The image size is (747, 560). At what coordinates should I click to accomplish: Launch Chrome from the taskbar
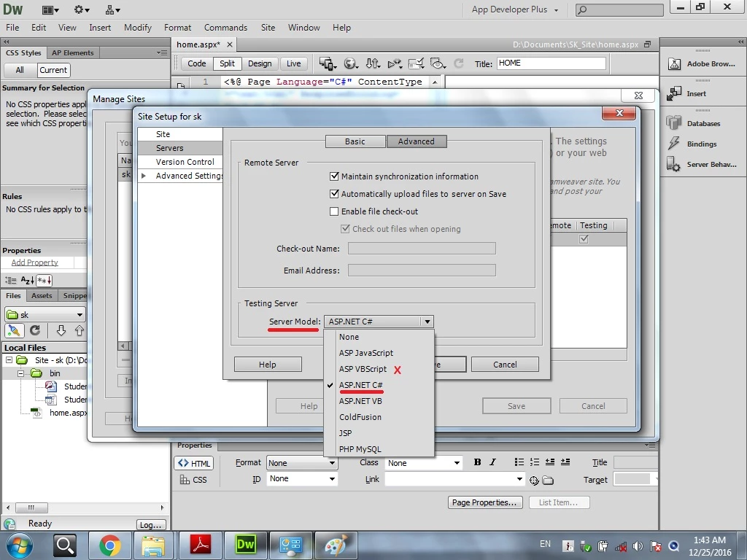tap(109, 545)
